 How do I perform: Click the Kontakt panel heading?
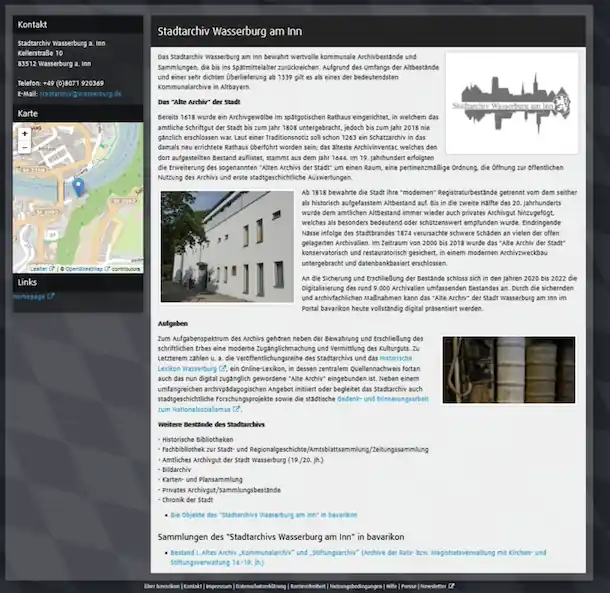[x=32, y=25]
